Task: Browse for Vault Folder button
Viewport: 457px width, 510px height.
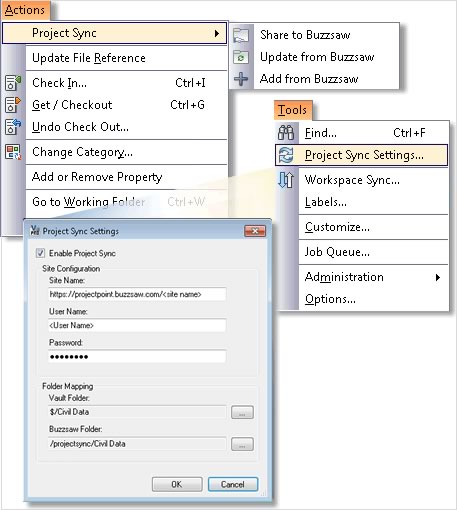Action: 242,413
